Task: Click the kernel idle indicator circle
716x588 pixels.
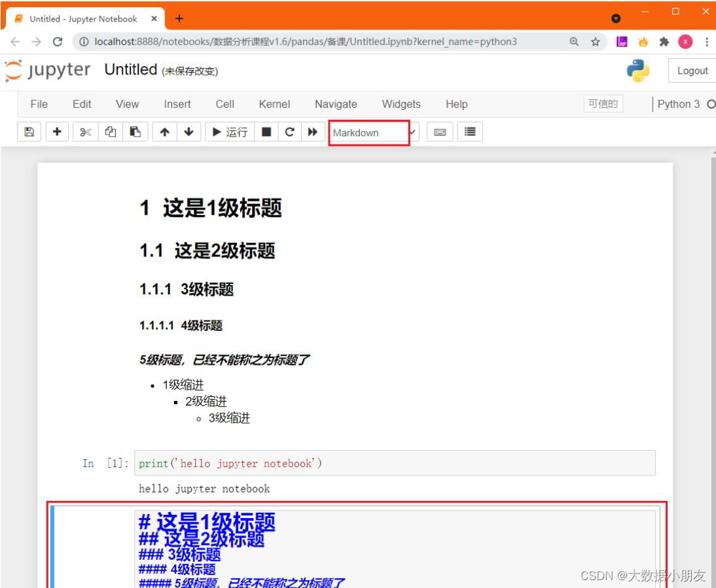Action: [711, 104]
